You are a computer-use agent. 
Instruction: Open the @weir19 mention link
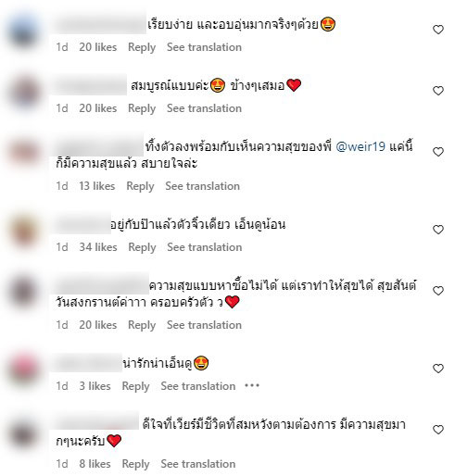[360, 146]
